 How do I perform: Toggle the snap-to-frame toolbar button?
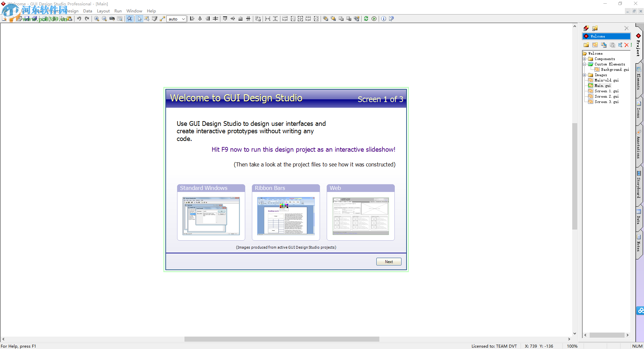click(x=129, y=19)
